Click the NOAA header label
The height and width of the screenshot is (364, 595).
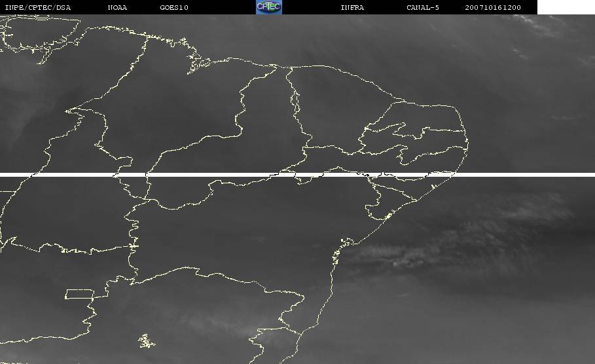[x=117, y=8]
